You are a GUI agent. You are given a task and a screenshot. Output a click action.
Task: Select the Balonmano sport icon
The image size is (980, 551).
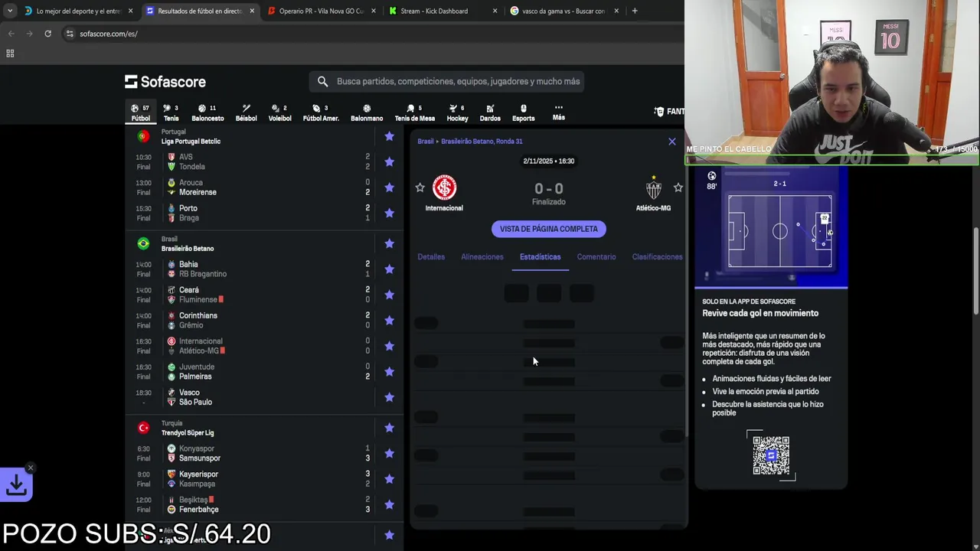(x=367, y=112)
